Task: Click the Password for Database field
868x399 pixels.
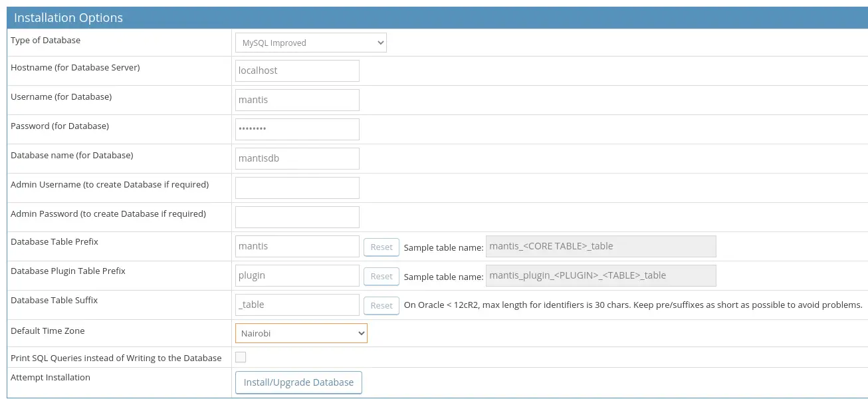Action: [x=296, y=129]
